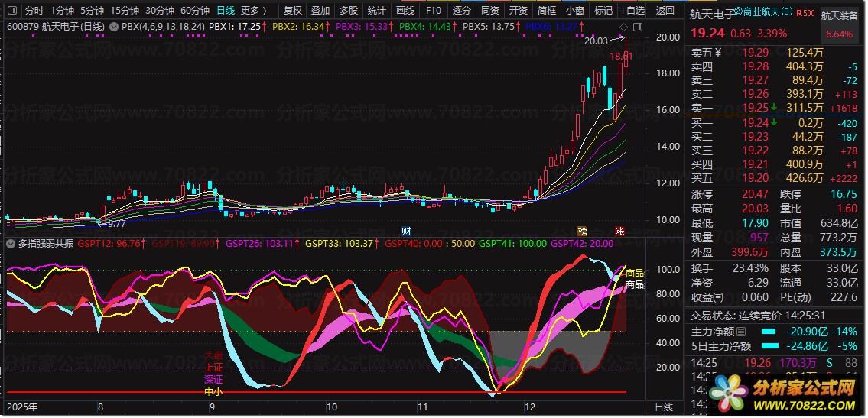Click the 涨停 price 20.47

pos(756,194)
